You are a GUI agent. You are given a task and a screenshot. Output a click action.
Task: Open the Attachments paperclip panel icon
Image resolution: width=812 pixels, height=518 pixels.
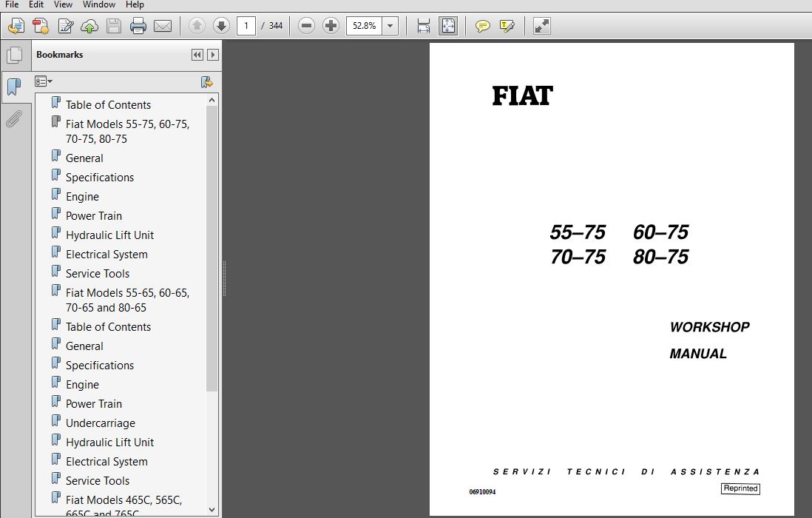[x=14, y=119]
